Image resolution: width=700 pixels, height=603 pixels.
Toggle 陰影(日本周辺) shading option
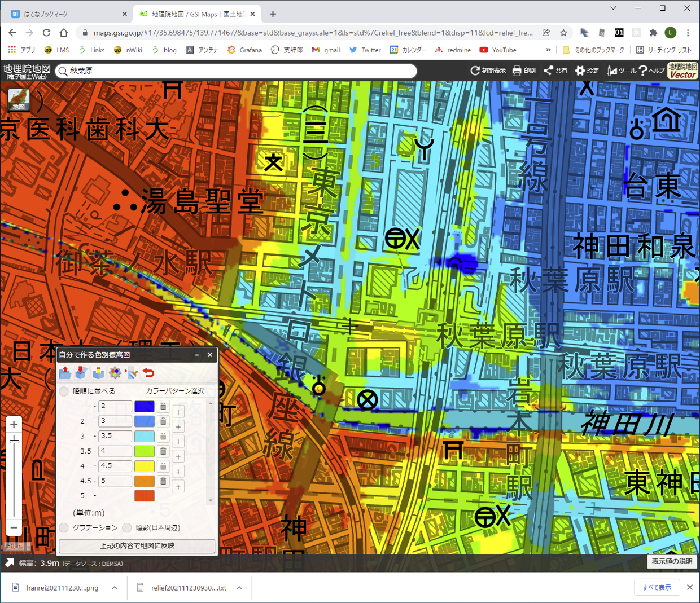click(127, 527)
